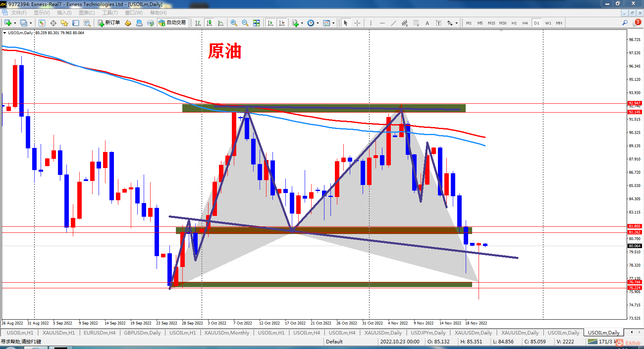The height and width of the screenshot is (349, 644).
Task: Show the Market Watch panel
Action: click(42, 23)
